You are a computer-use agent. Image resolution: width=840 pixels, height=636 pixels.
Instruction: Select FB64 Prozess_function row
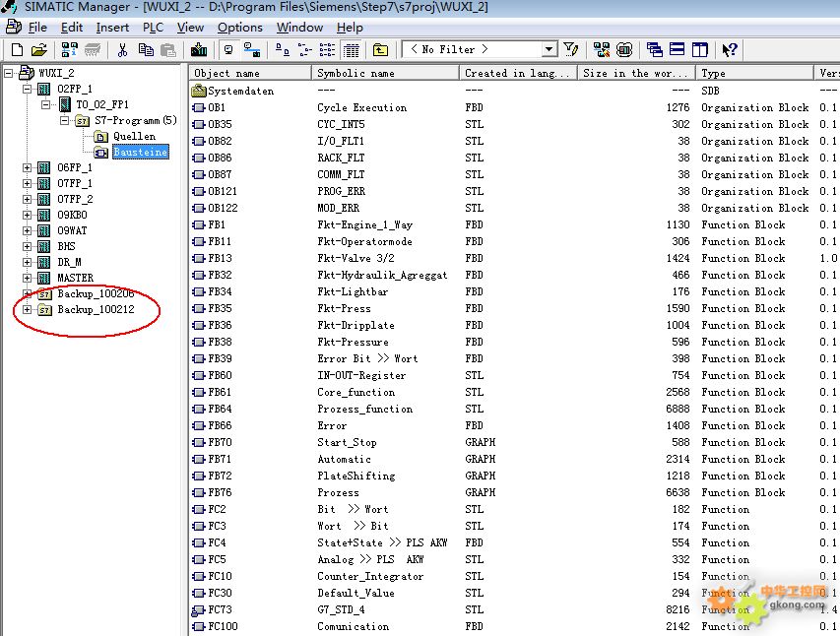[x=514, y=409]
